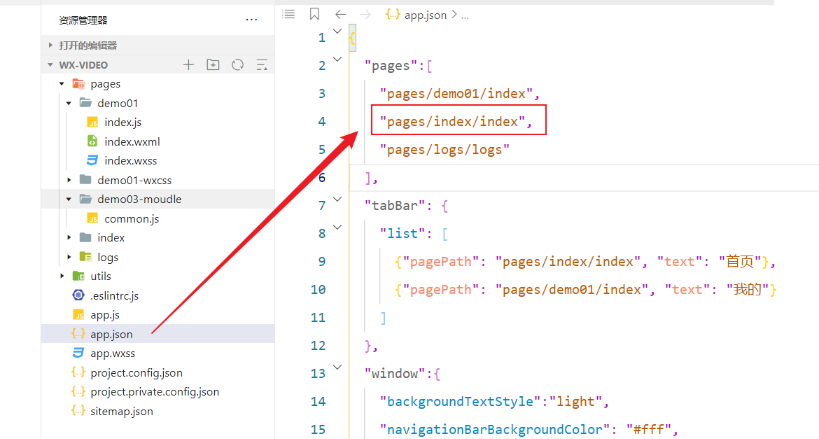Image resolution: width=819 pixels, height=439 pixels.
Task: Click the index.js file icon
Action: coord(92,122)
